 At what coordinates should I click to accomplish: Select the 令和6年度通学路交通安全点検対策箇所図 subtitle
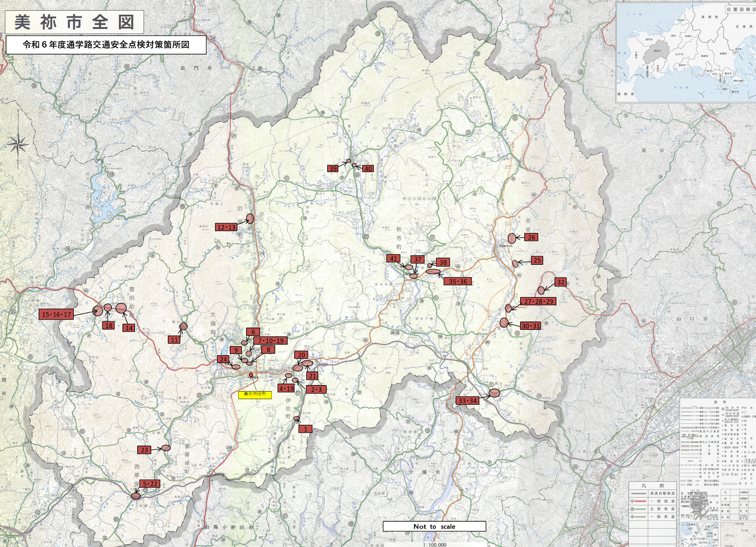click(106, 45)
